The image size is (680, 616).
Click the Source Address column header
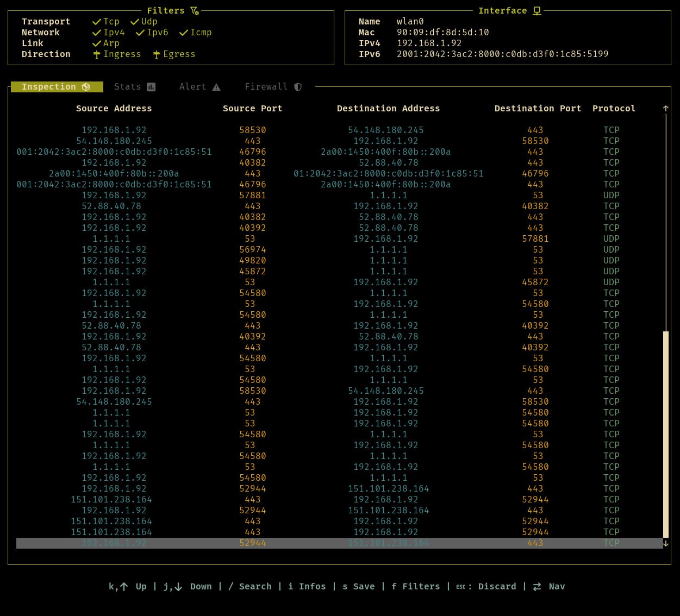114,109
